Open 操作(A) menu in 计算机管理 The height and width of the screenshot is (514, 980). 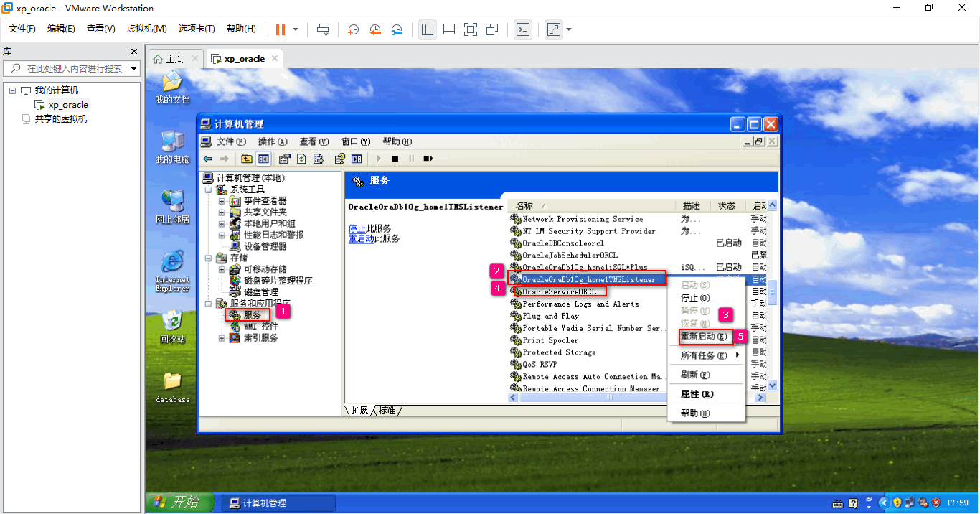273,141
